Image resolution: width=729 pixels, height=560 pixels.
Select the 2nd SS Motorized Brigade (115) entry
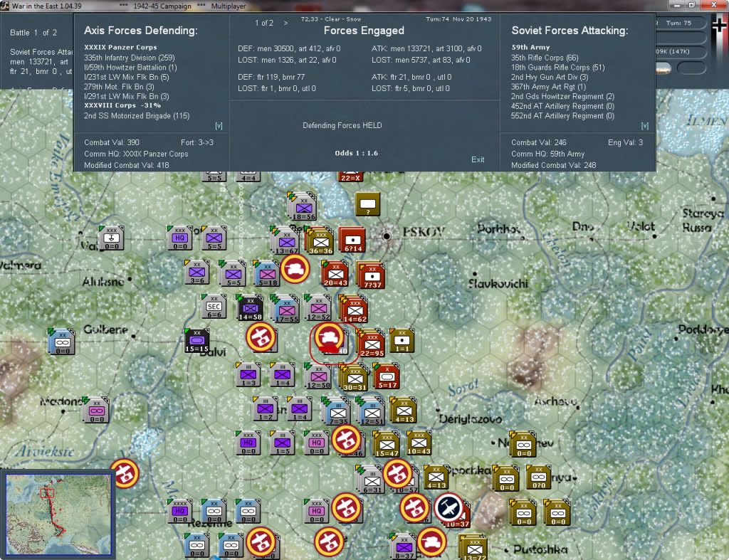137,116
